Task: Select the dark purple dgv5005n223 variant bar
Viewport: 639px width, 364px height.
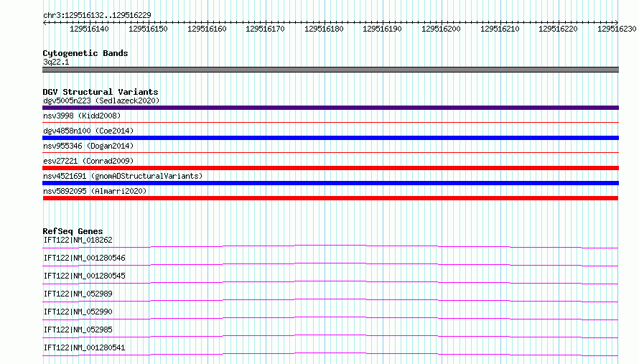Action: pyautogui.click(x=330, y=108)
